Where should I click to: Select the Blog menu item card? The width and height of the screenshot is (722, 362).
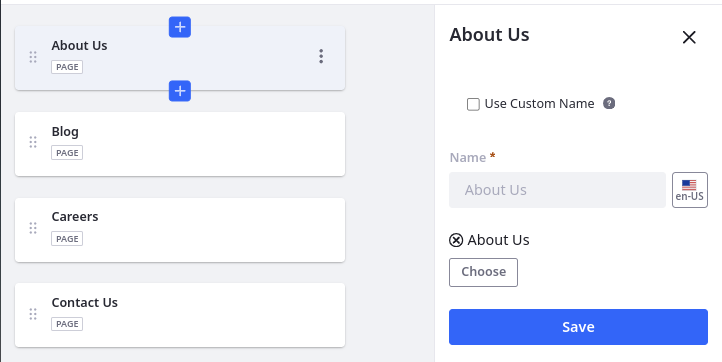[x=180, y=144]
